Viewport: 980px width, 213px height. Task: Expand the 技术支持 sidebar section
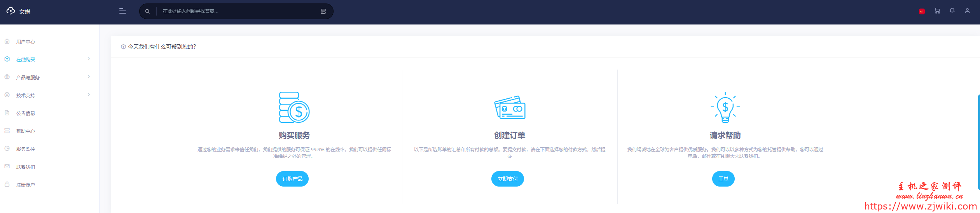coord(26,95)
